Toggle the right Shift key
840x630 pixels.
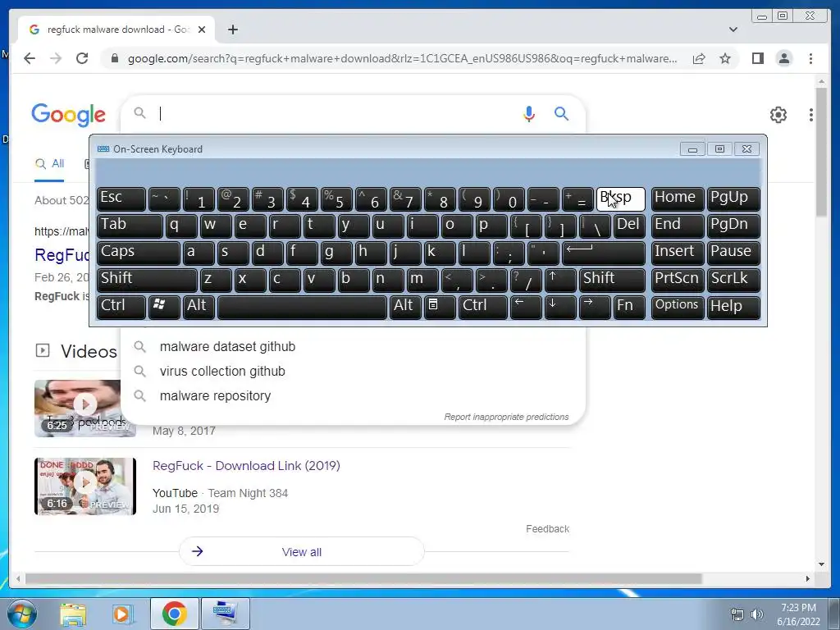click(x=612, y=280)
